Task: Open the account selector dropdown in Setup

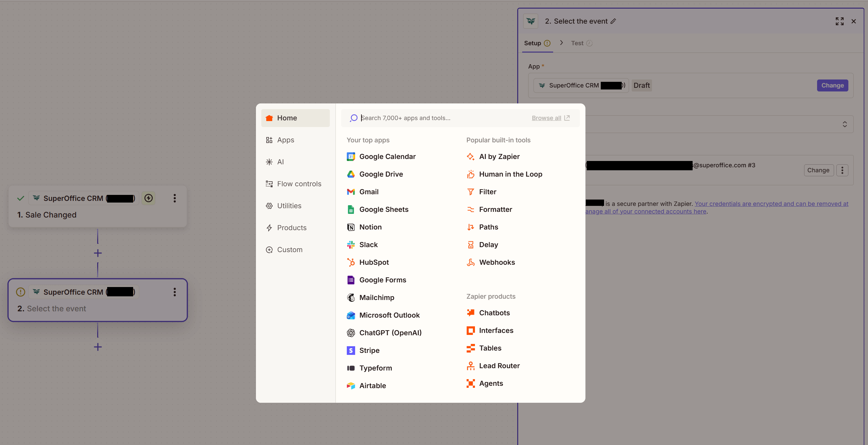Action: point(845,124)
